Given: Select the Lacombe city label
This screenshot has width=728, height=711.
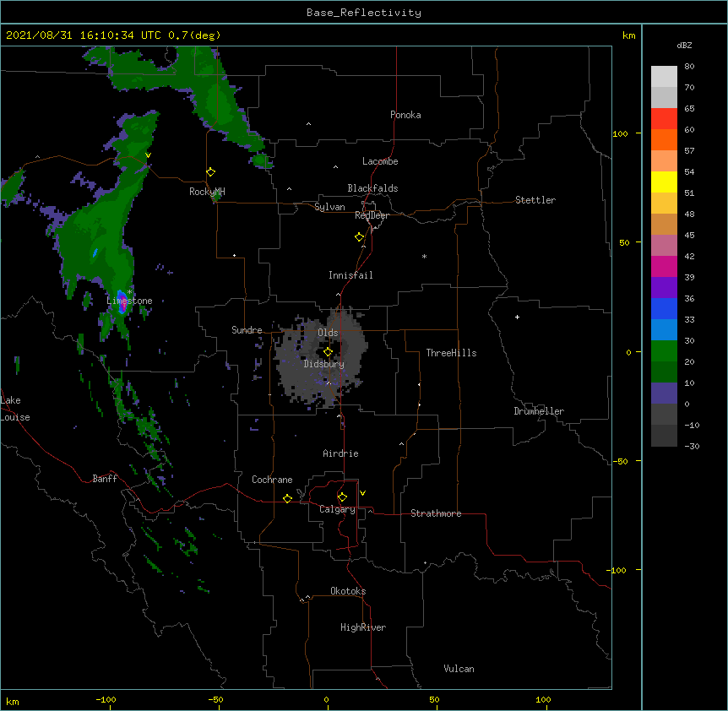Looking at the screenshot, I should coord(380,161).
